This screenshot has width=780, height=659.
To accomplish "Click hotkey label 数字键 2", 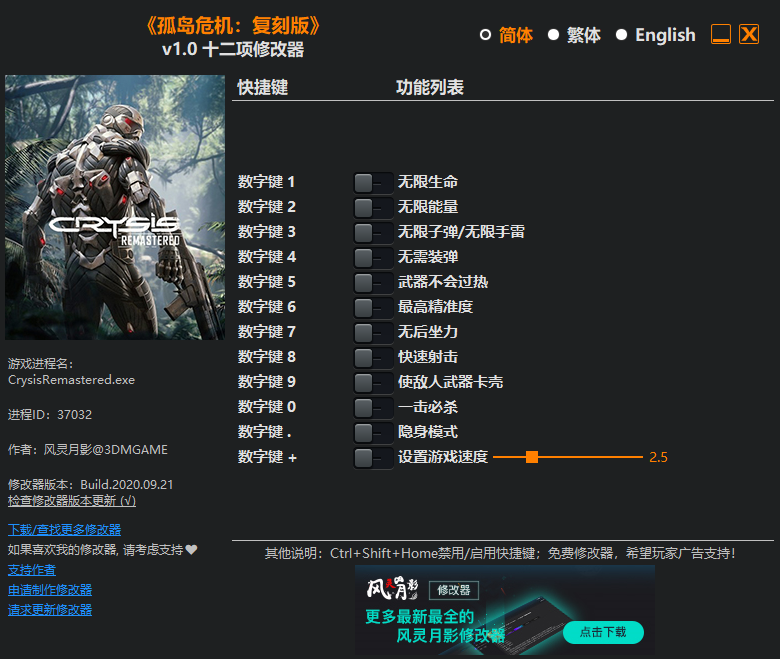I will [267, 207].
